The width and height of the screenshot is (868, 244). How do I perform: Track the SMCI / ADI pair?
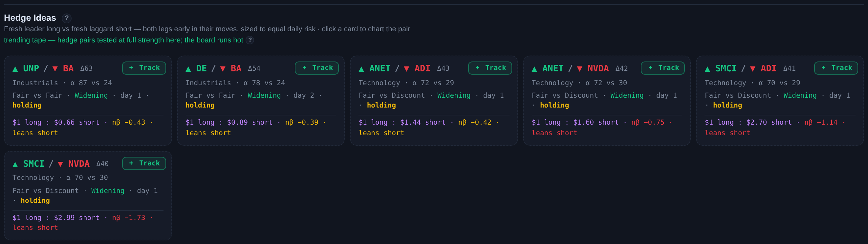pos(836,68)
